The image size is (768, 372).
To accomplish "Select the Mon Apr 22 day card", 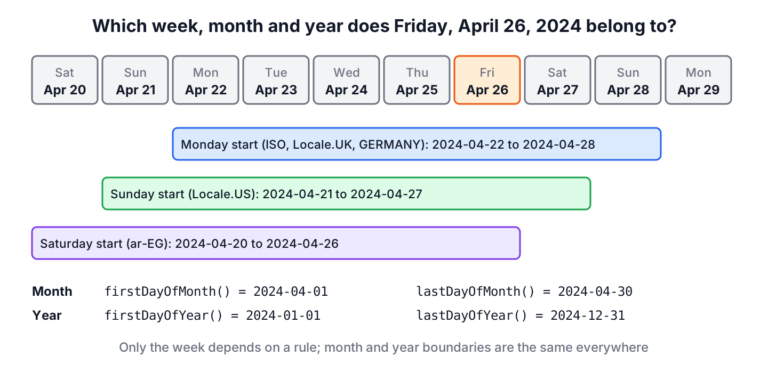I will 206,80.
